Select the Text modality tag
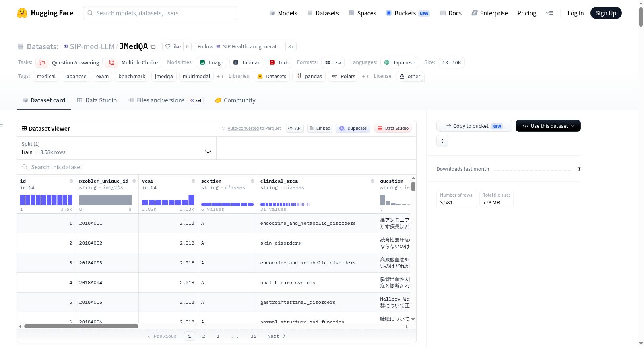The width and height of the screenshot is (644, 347). (279, 62)
